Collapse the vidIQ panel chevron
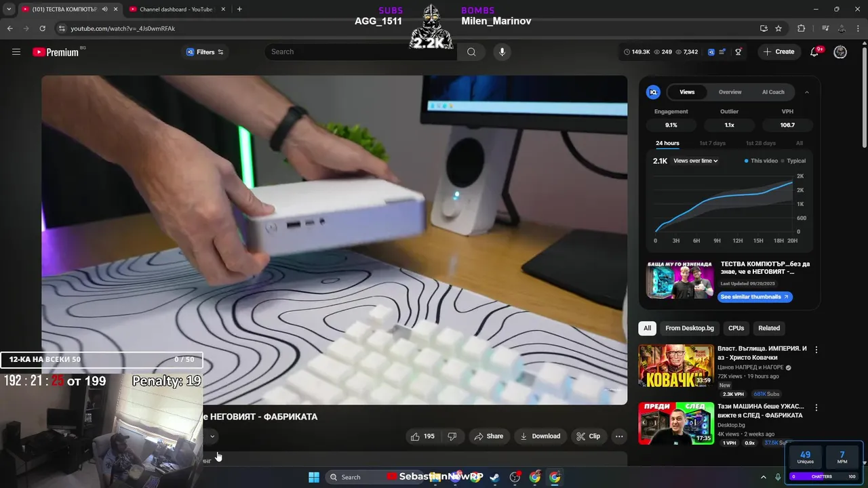 tap(806, 92)
